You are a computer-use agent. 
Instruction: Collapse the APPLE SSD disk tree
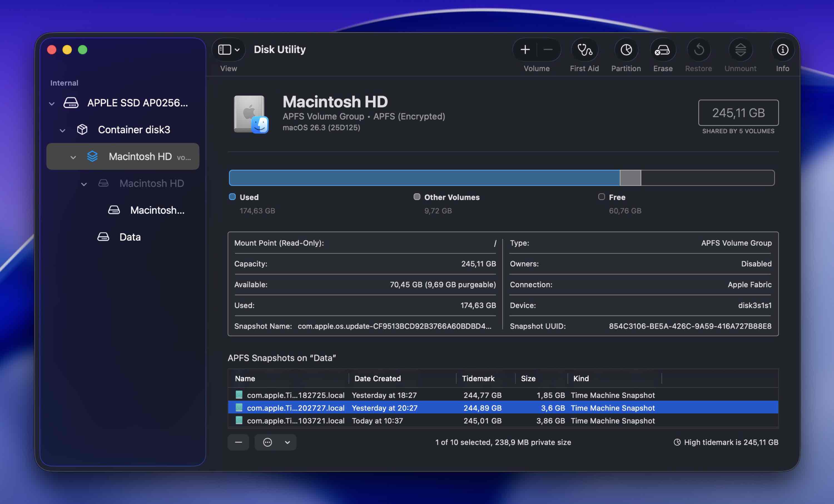52,104
